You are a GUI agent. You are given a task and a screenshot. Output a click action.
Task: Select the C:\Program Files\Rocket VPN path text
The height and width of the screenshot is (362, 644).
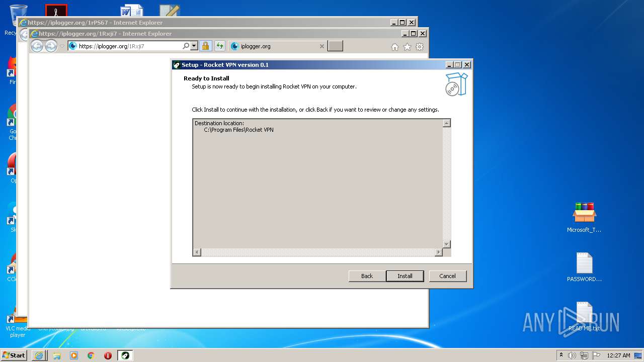[238, 130]
